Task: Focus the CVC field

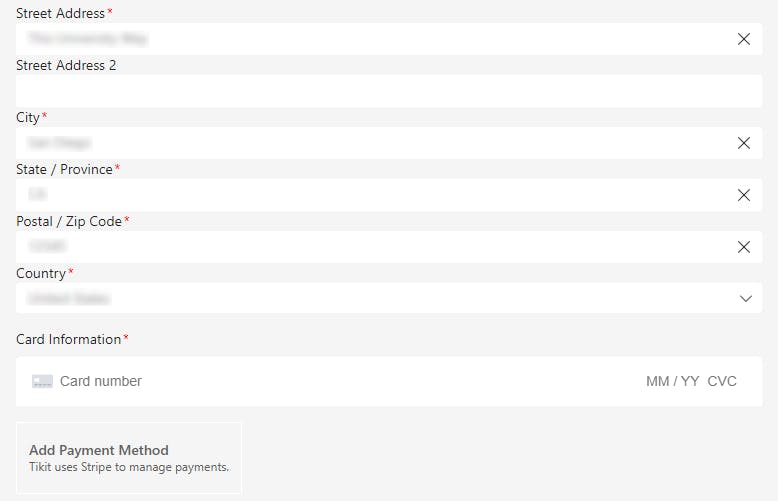Action: [x=722, y=381]
